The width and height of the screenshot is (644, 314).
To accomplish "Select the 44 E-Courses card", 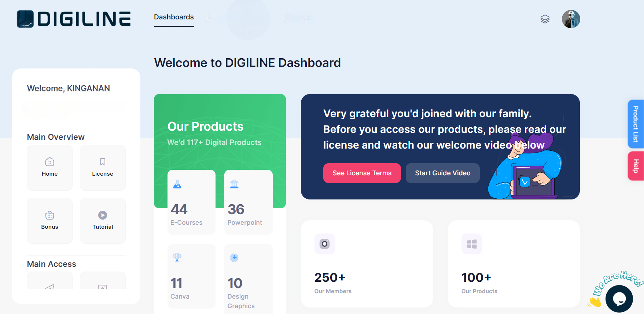I will click(191, 202).
